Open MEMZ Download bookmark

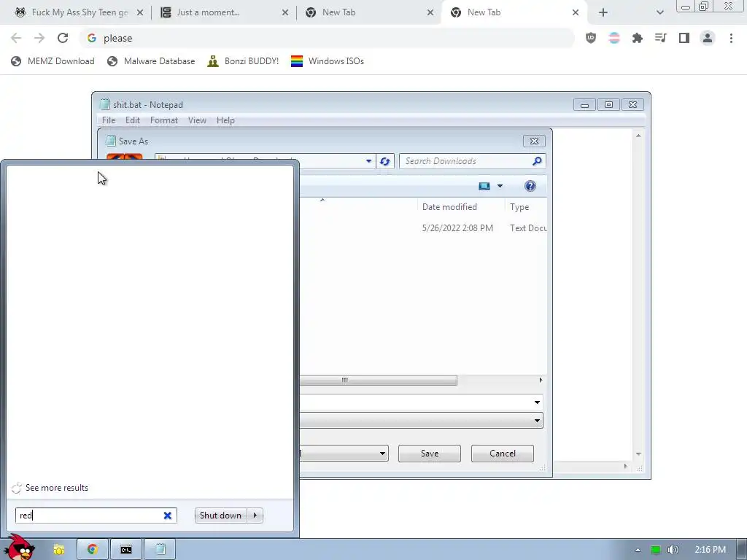[53, 61]
